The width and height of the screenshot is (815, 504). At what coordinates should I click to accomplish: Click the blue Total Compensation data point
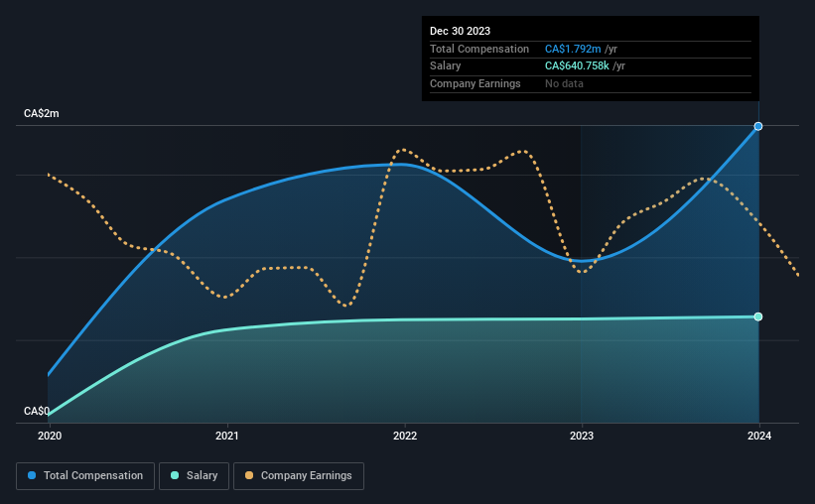pyautogui.click(x=758, y=126)
